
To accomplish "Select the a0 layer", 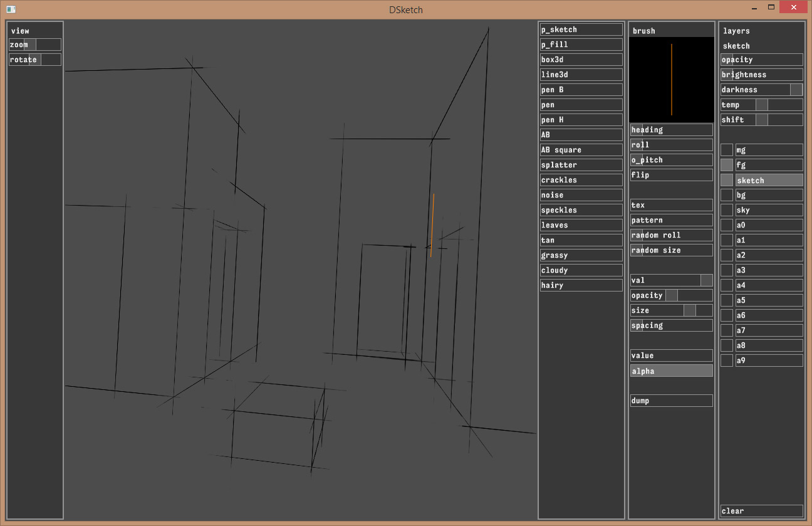I will click(769, 225).
